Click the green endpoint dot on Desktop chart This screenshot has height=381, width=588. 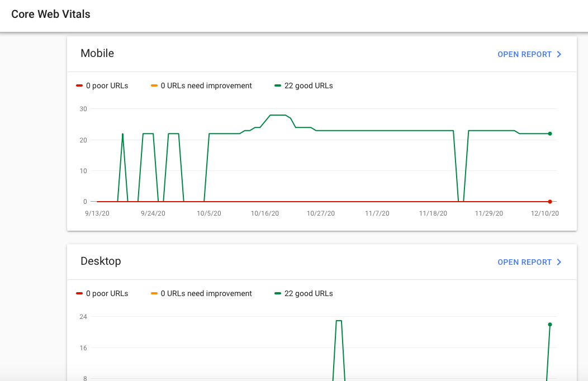[550, 325]
